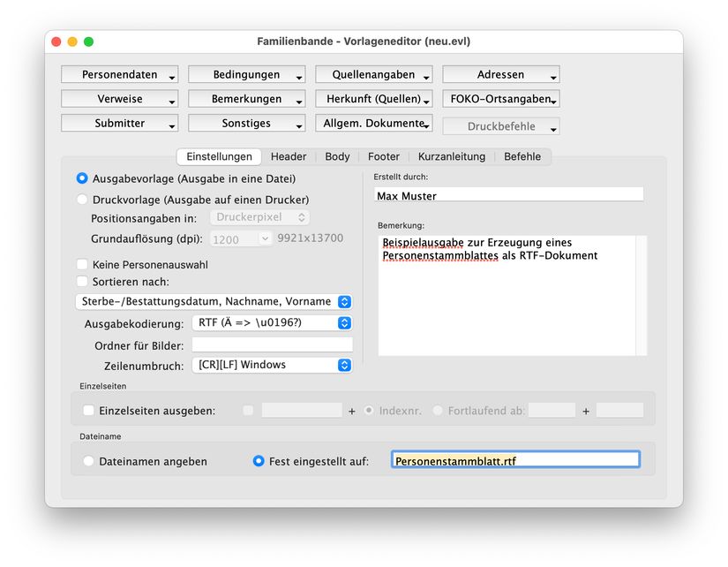Select the Dateinamen angeben radio button
Screen dimensions: 728x567
(88, 461)
